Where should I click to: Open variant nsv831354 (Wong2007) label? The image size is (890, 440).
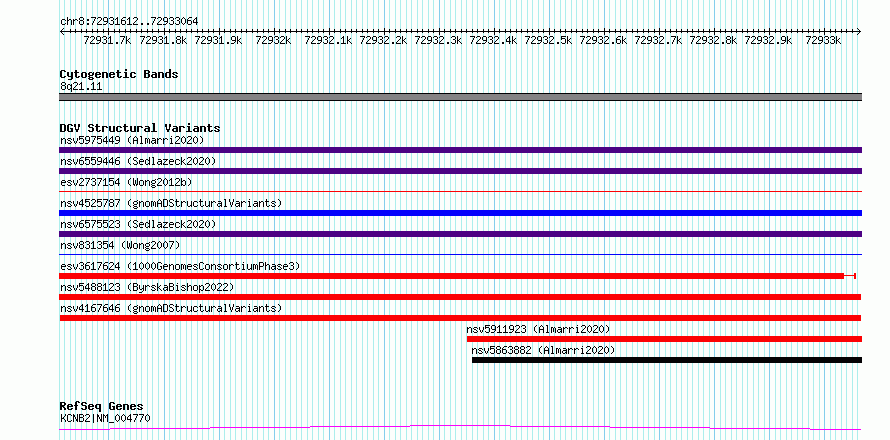pos(120,245)
